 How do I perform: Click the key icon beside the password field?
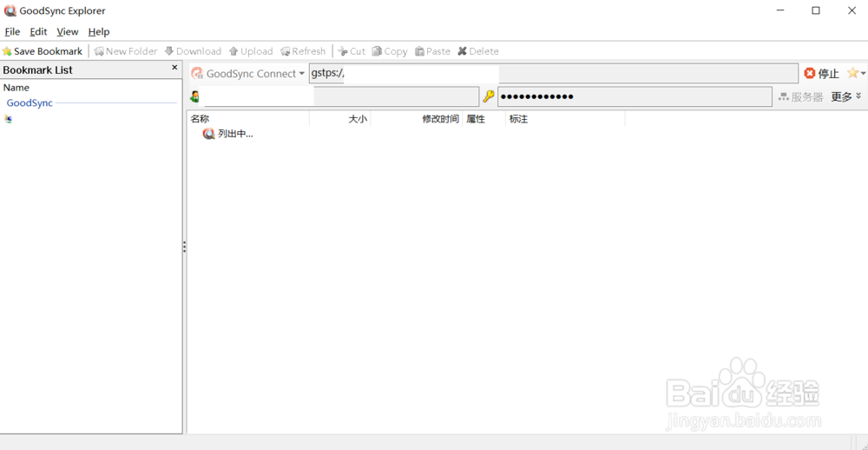click(488, 96)
